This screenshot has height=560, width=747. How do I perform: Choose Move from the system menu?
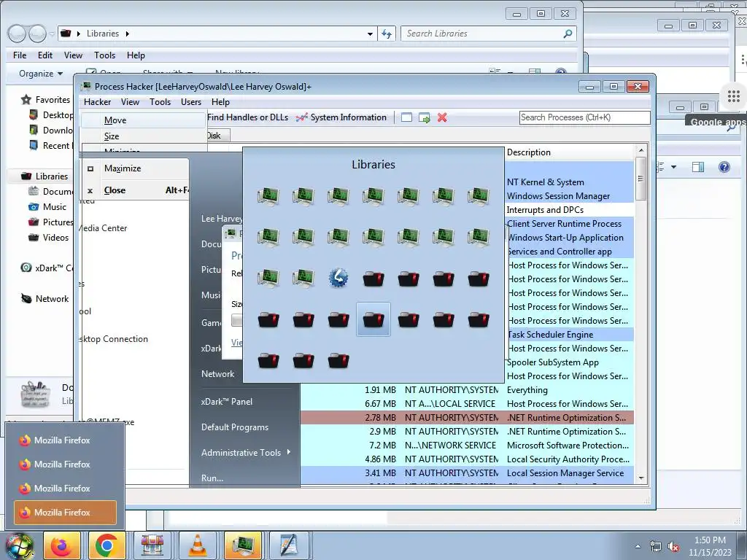pyautogui.click(x=143, y=120)
